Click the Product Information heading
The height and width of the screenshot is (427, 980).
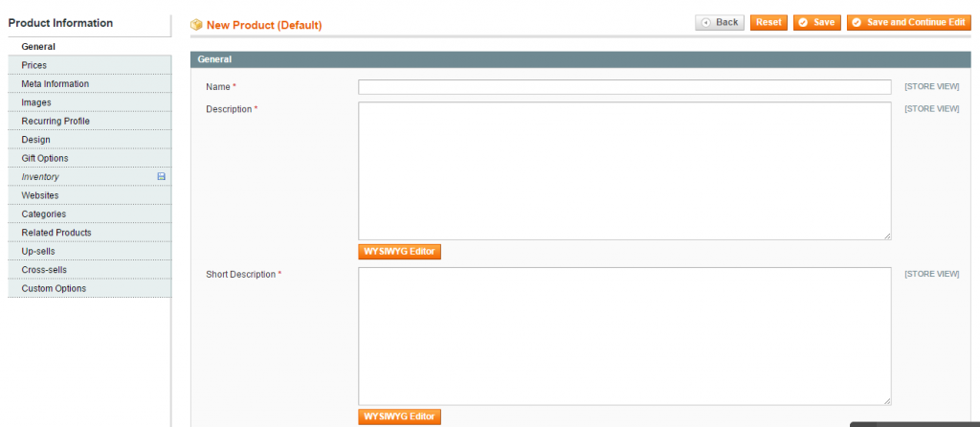tap(60, 23)
